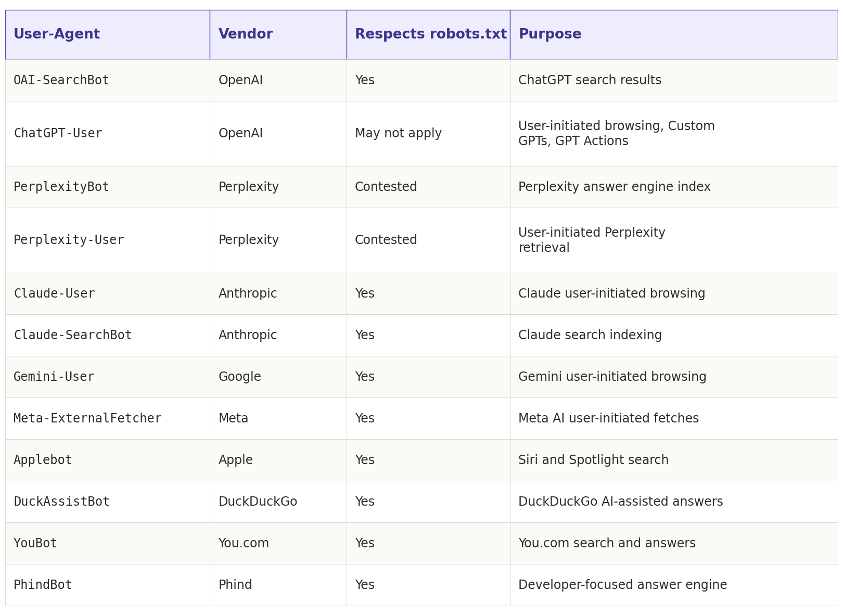The height and width of the screenshot is (616, 843).
Task: Click Yes in the YouBot row
Action: point(428,543)
